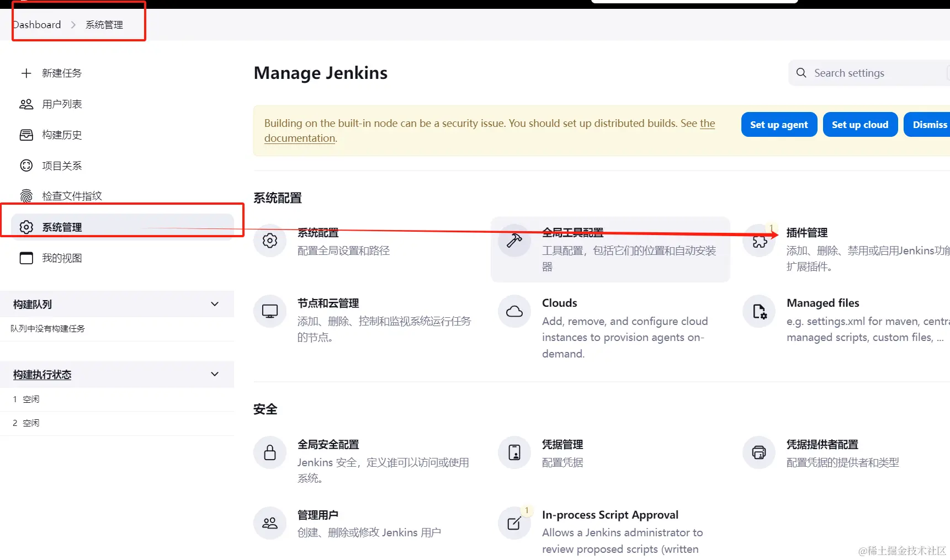Go to 构建历史 in sidebar
950x560 pixels.
coord(123,135)
